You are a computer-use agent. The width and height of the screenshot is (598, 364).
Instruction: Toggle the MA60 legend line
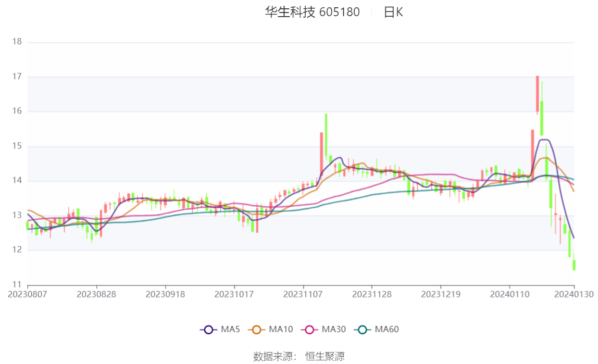tap(377, 329)
